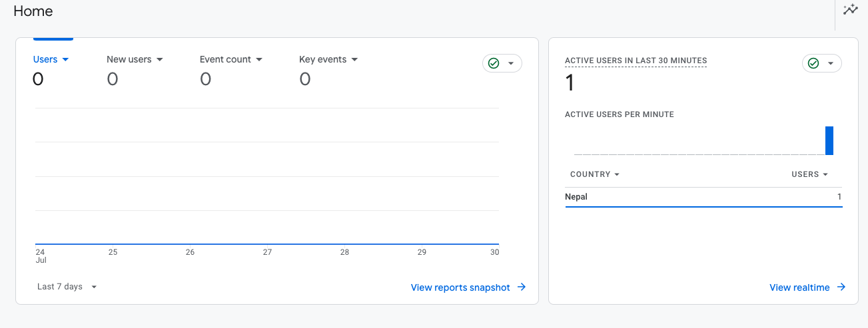Expand the caret beside the realtime card checkmark
868x328 pixels.
[x=831, y=63]
